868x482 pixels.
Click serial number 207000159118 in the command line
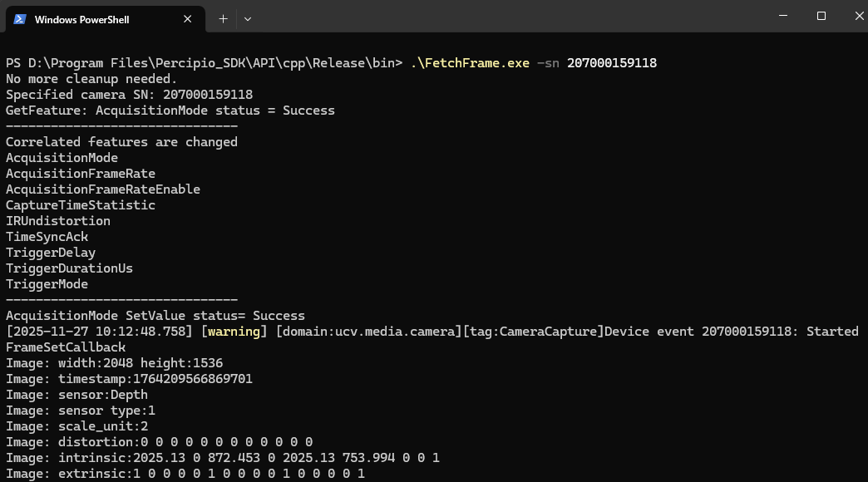pos(611,63)
